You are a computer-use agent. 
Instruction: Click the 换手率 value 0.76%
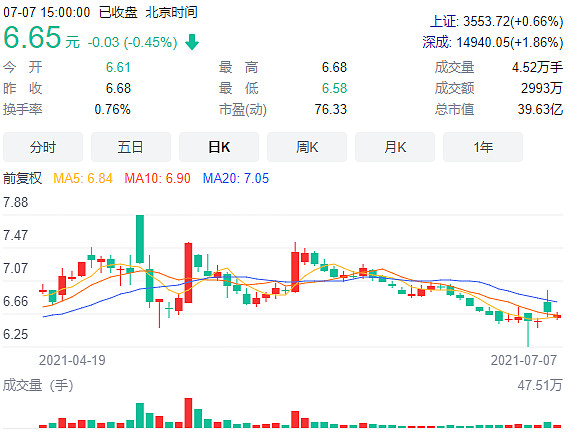pyautogui.click(x=112, y=109)
